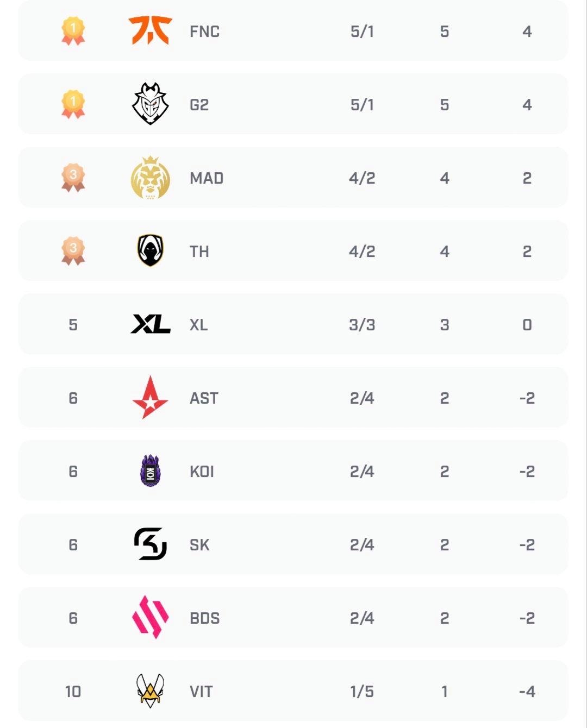Image resolution: width=587 pixels, height=728 pixels.
Task: Click the Team Heretics hooded logo
Action: point(150,250)
